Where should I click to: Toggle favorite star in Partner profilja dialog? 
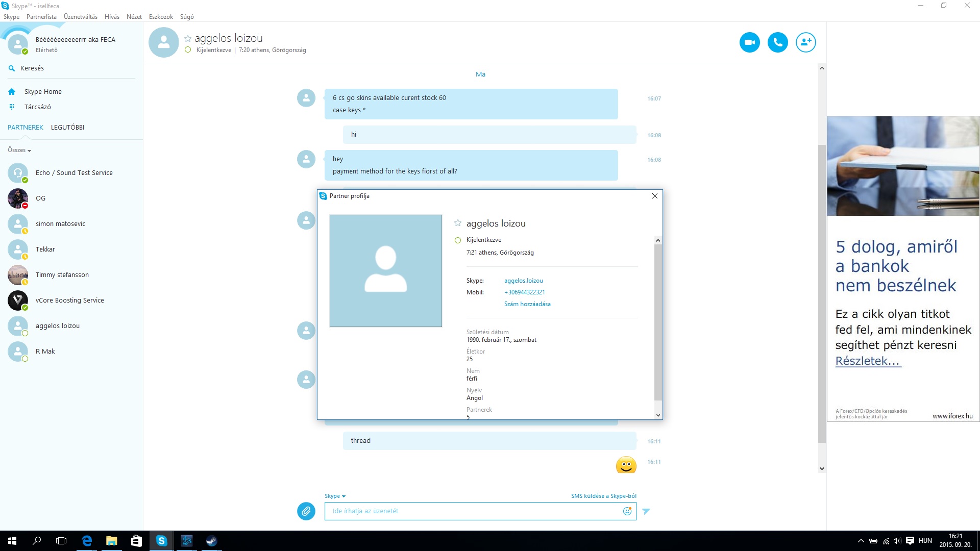(x=458, y=223)
